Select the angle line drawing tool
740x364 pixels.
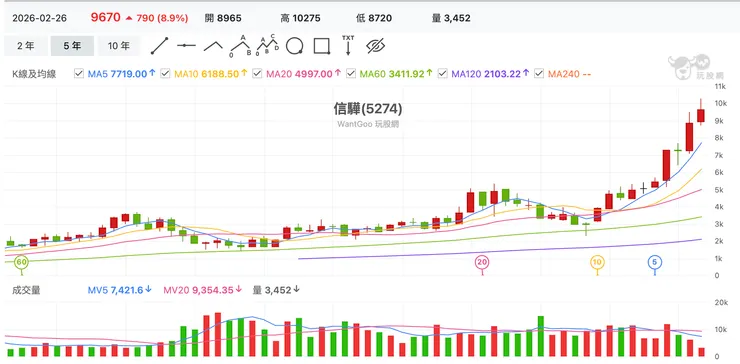213,46
